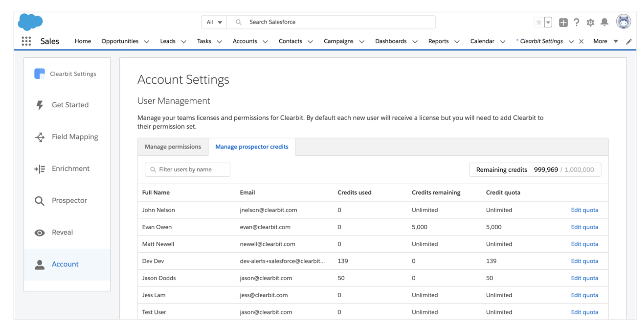The image size is (644, 331).
Task: Open the More navigation dropdown
Action: point(606,41)
